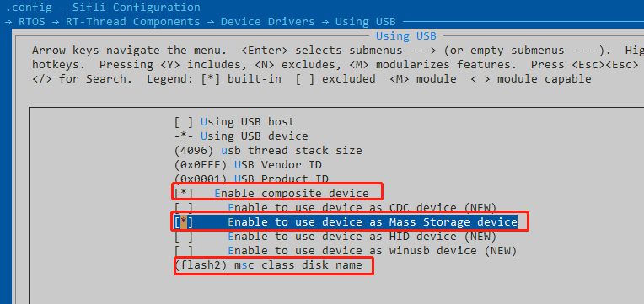Select Enable to use device as winusb device label
The image size is (644, 304).
(x=352, y=251)
